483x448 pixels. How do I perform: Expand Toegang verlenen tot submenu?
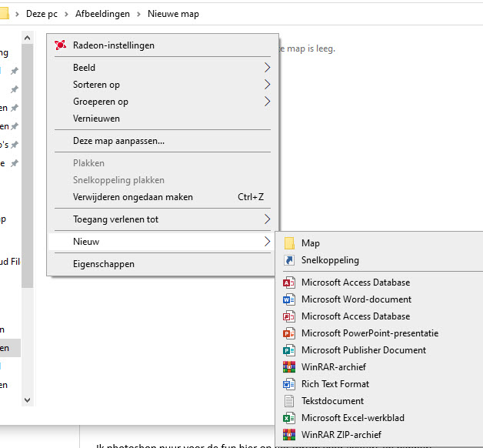[267, 219]
